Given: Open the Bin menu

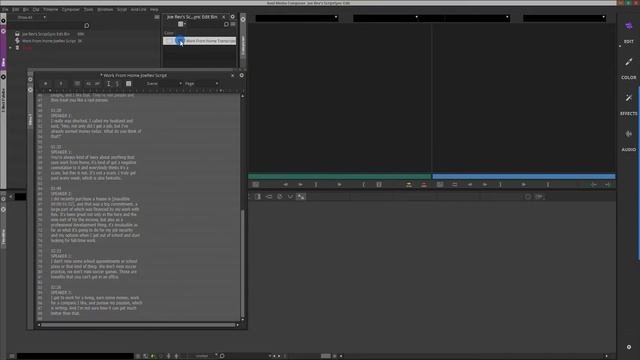Looking at the screenshot, I should click(x=26, y=9).
